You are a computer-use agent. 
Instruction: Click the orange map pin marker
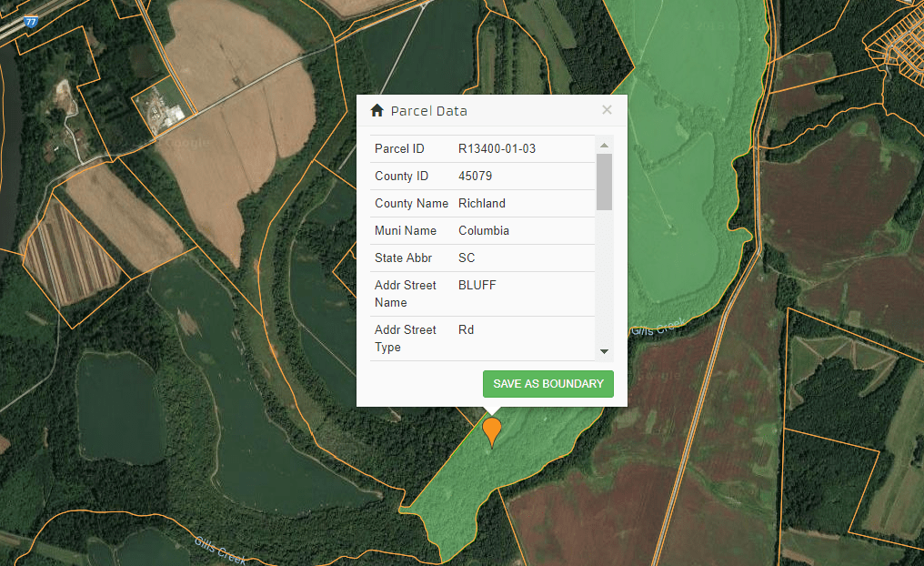point(492,430)
